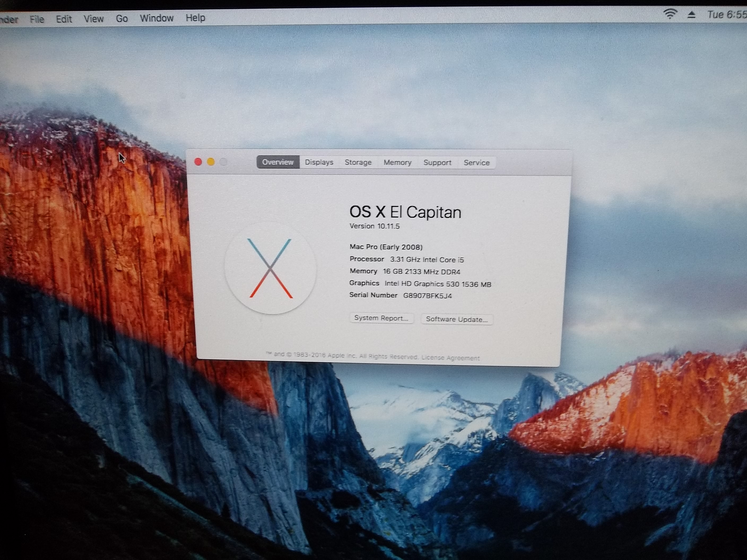Open the Storage tab
Viewport: 747px width, 560px height.
[x=358, y=162]
